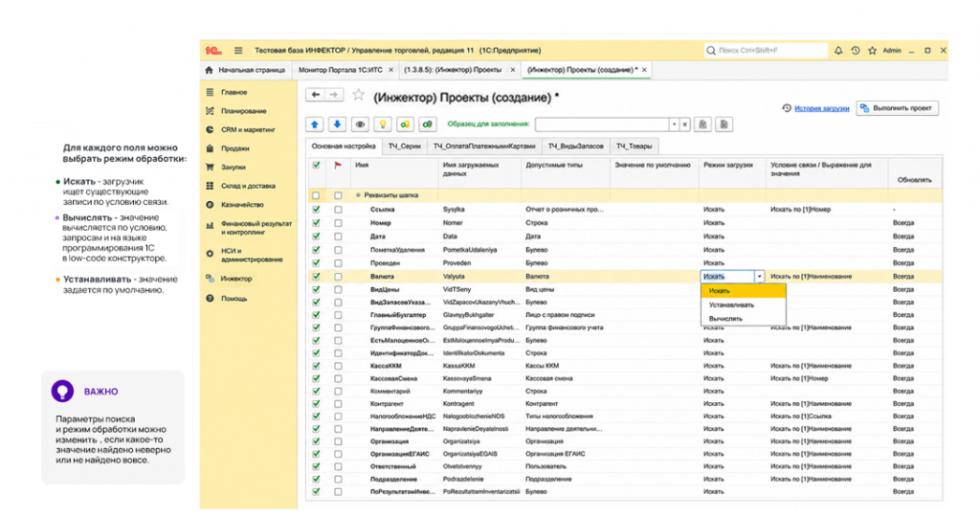Open the Монитор Портала 1С:ИТС tab

coord(341,70)
